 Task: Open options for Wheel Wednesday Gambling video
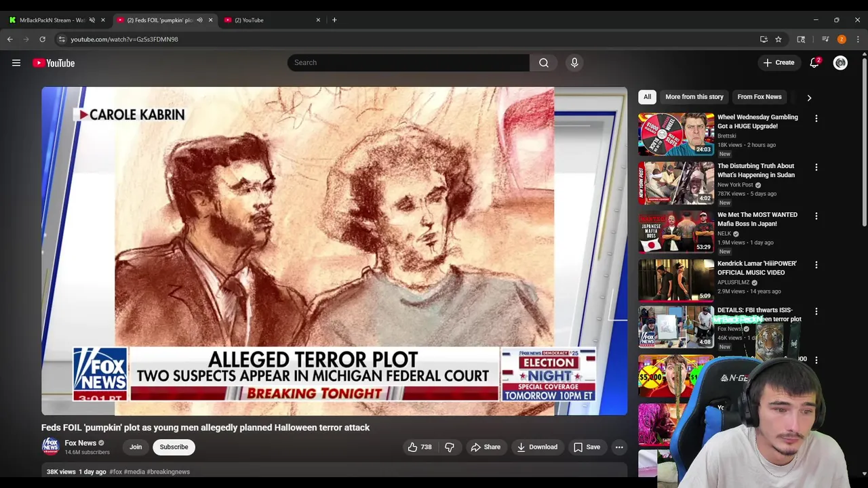816,118
